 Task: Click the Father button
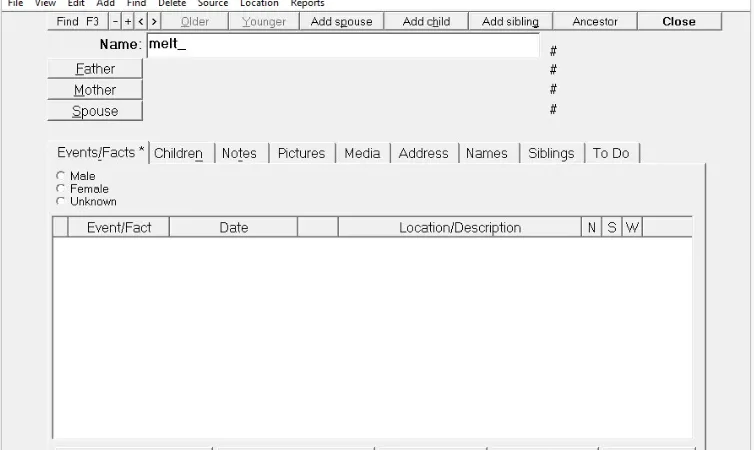point(95,69)
